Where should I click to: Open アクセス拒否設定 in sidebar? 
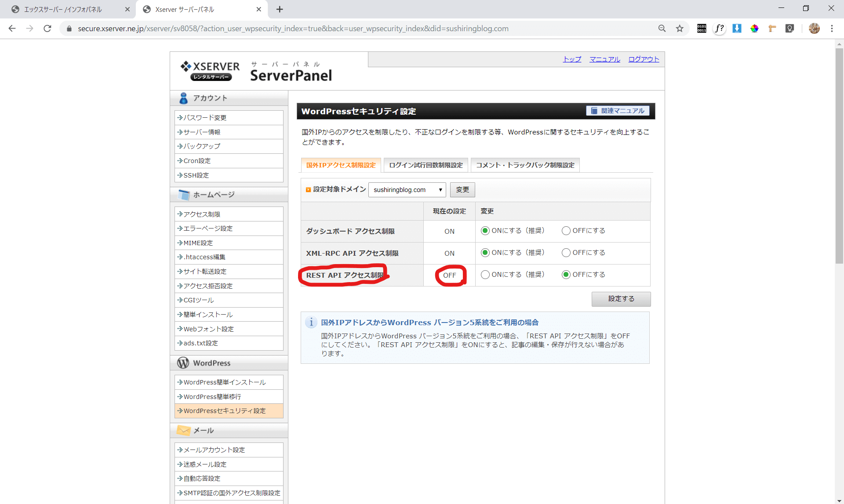(x=229, y=286)
